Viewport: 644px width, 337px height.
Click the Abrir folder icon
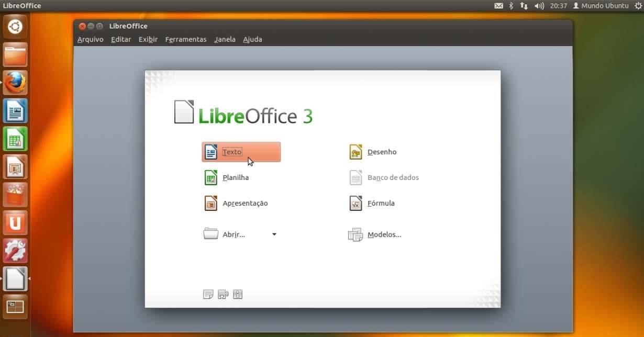coord(210,234)
